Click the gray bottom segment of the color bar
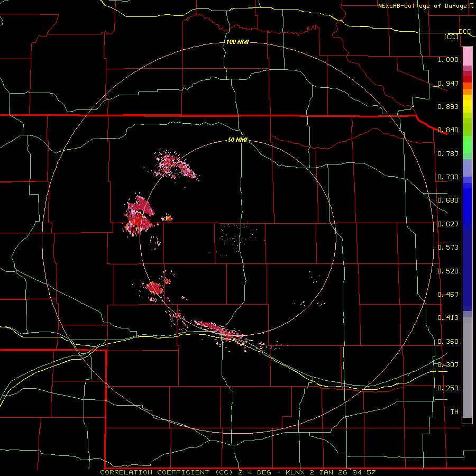The height and width of the screenshot is (476, 476). click(x=467, y=368)
